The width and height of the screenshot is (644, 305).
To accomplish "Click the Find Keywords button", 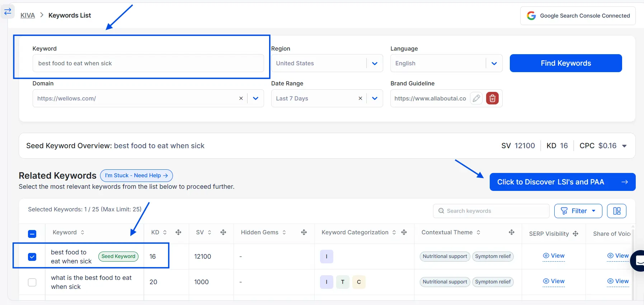I will pos(566,63).
